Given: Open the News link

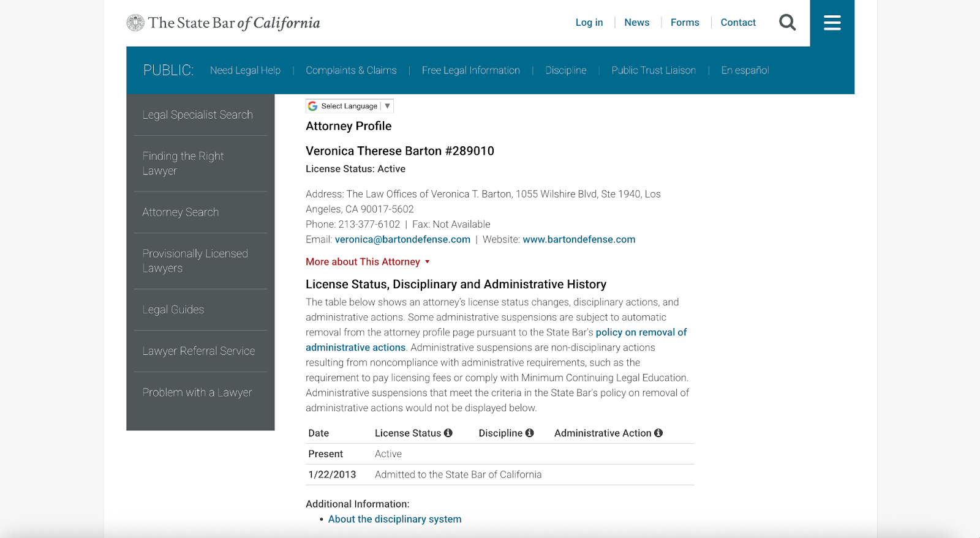Looking at the screenshot, I should tap(637, 23).
